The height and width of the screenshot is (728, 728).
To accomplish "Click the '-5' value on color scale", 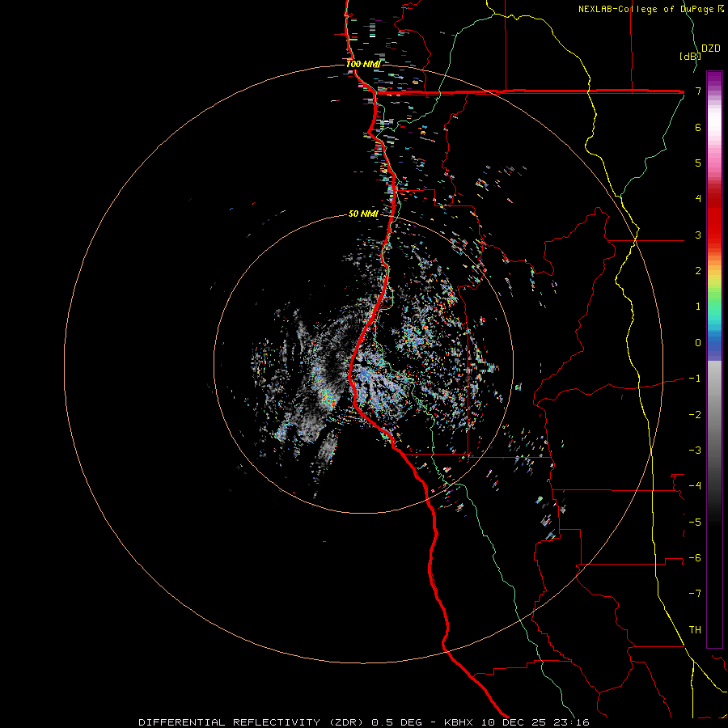I will 695,523.
